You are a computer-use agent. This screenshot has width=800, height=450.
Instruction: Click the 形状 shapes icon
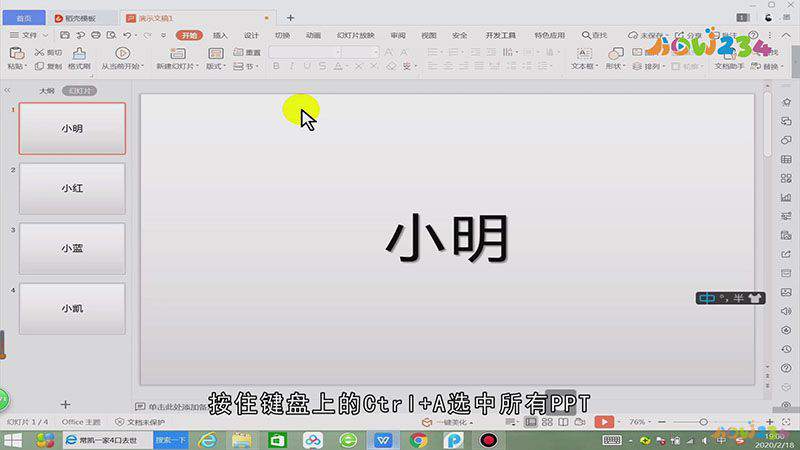(616, 53)
